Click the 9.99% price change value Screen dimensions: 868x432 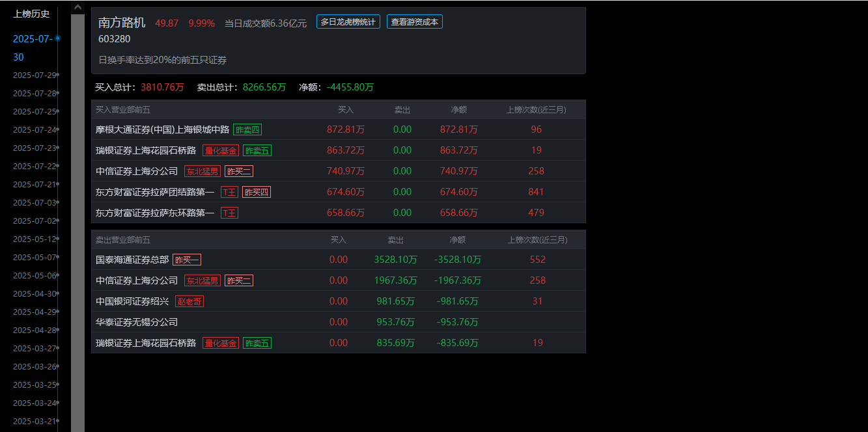point(201,23)
